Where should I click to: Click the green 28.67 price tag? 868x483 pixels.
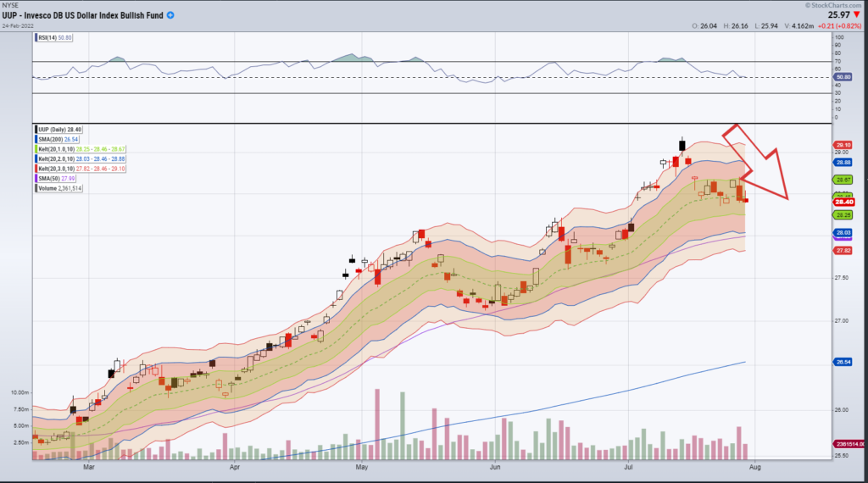coord(843,180)
